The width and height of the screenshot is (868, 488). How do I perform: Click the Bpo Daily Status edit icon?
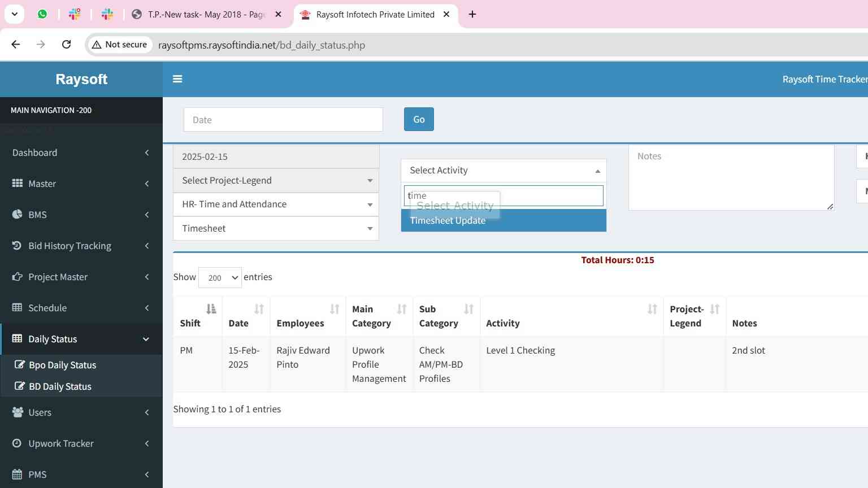pyautogui.click(x=20, y=365)
